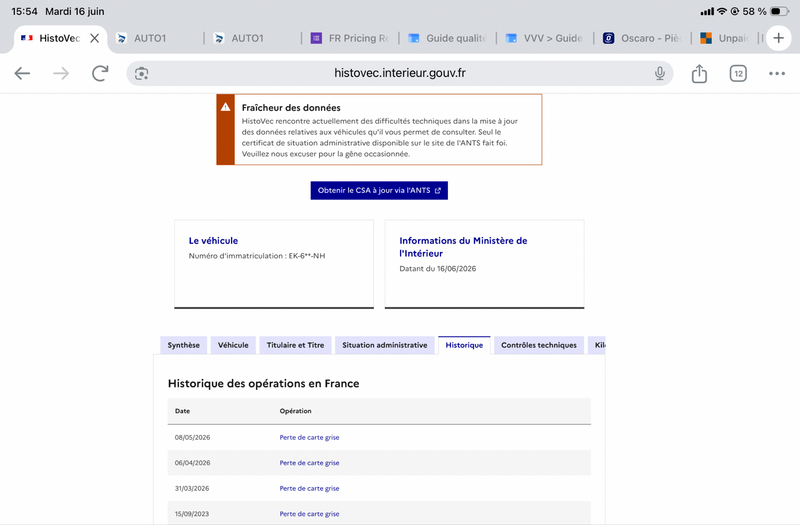Open the share sheet icon

(699, 73)
